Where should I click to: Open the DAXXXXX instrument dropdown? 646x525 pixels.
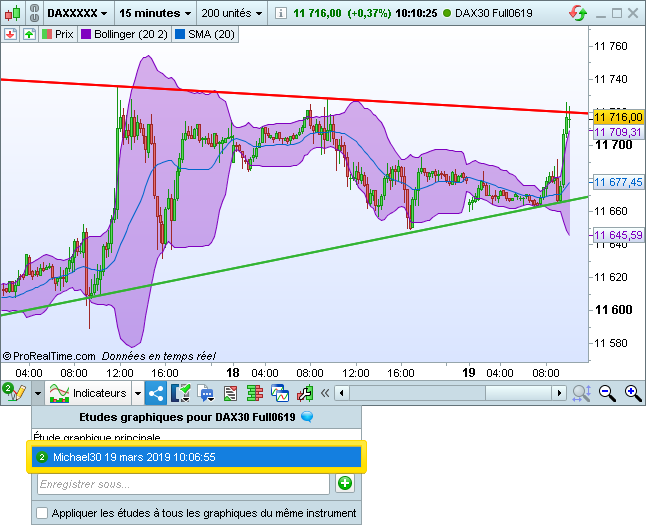[77, 14]
